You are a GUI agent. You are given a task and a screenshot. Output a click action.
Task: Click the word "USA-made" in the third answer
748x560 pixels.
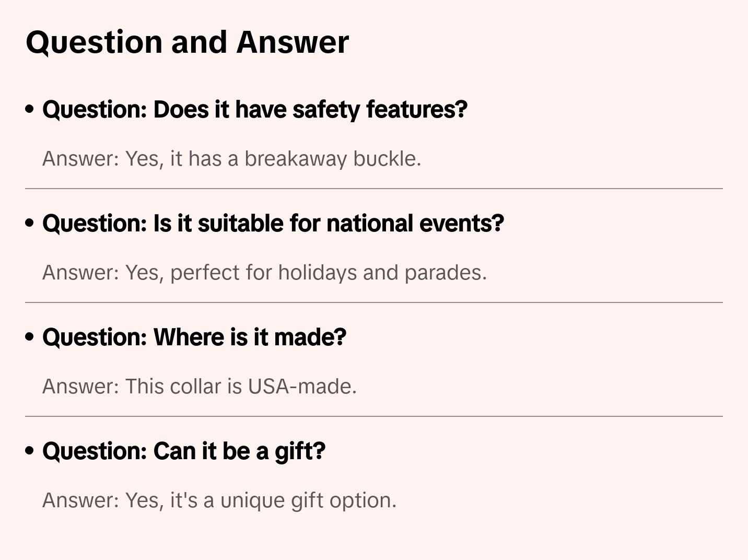coord(301,387)
